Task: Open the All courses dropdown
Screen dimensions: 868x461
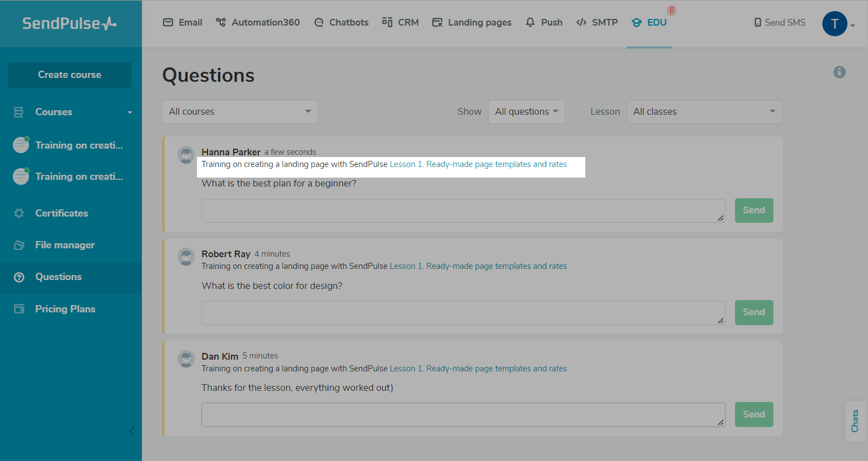Action: point(240,112)
